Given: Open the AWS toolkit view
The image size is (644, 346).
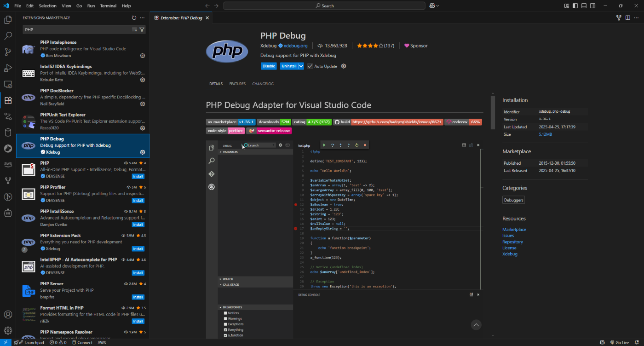Looking at the screenshot, I should [8, 164].
